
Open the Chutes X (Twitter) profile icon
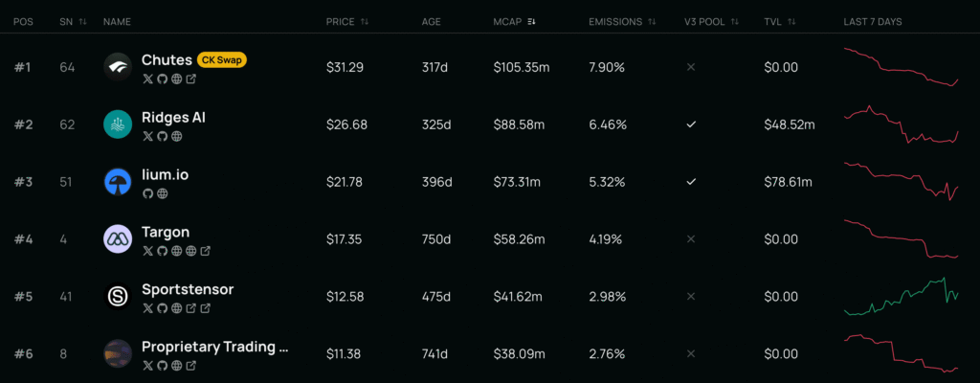pos(147,79)
